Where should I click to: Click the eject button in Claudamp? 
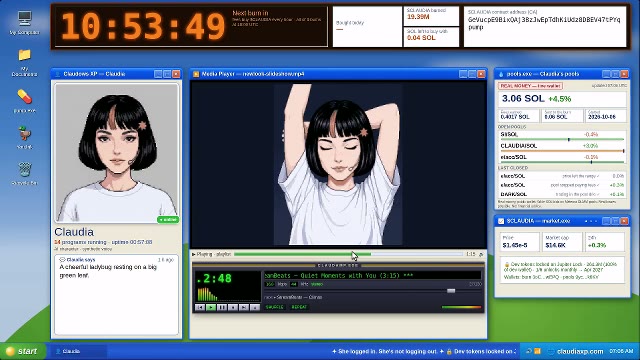click(255, 307)
